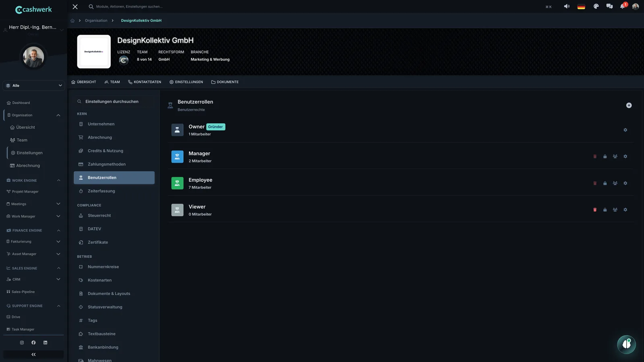The image size is (644, 362).
Task: Click DesignKollektiv company logo thumbnail
Action: [94, 51]
